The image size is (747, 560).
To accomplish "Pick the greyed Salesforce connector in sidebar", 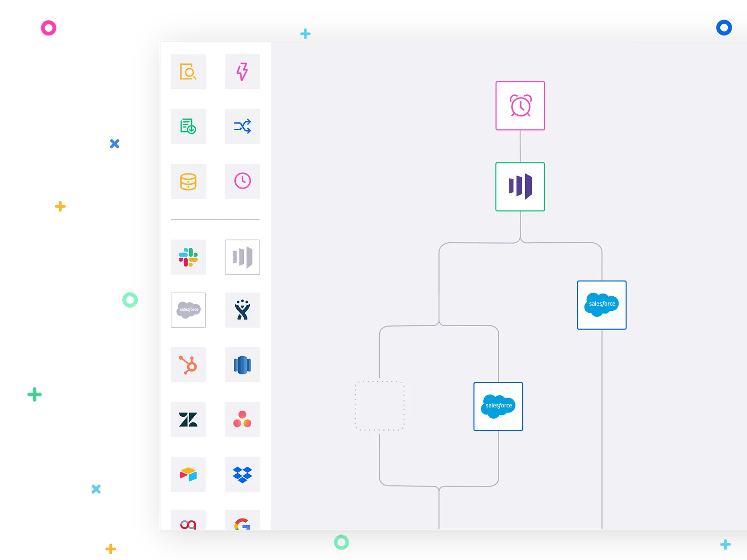I will (188, 310).
